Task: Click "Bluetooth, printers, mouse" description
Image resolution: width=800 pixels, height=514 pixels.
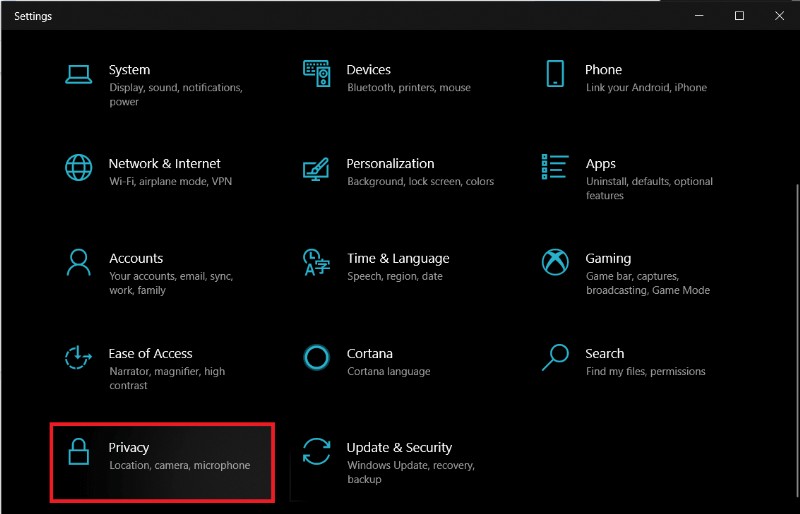Action: point(409,88)
